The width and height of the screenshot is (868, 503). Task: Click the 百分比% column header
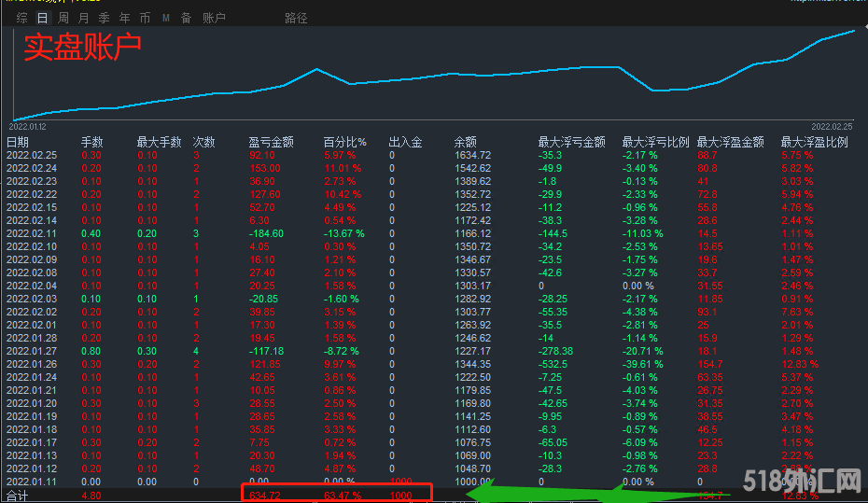(x=344, y=143)
